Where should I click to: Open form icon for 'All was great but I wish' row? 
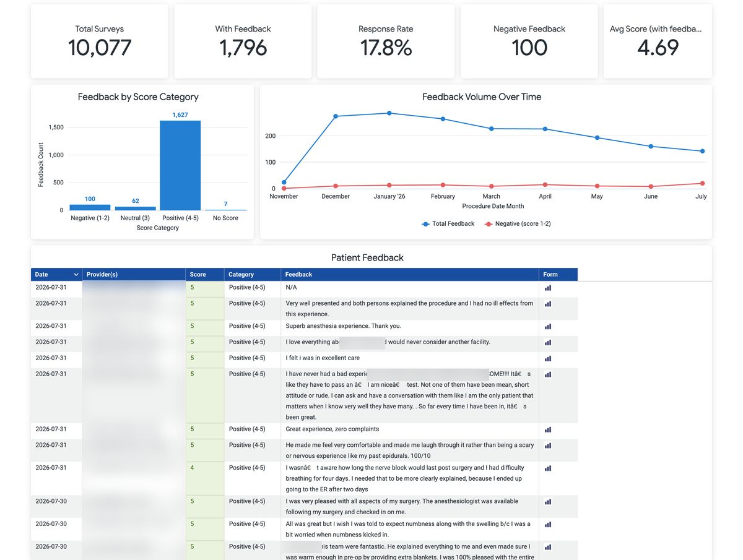click(x=548, y=524)
